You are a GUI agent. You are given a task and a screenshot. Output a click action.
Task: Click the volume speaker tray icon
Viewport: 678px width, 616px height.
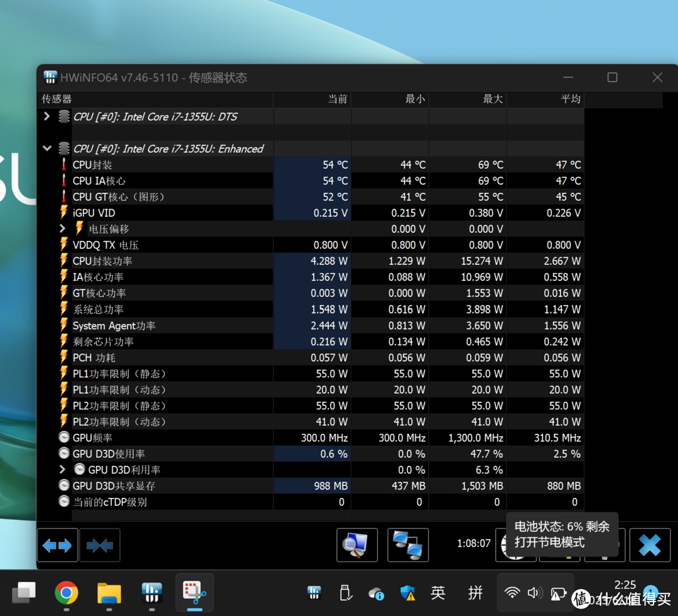click(535, 593)
